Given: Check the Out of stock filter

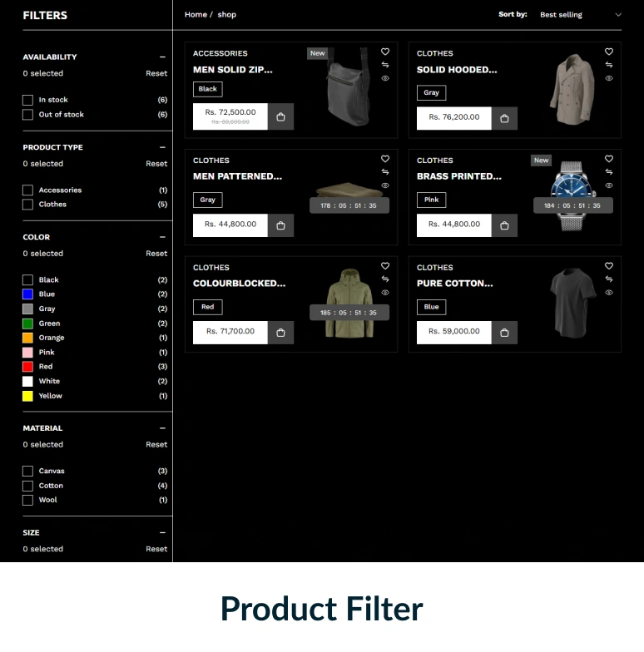Looking at the screenshot, I should [x=28, y=115].
